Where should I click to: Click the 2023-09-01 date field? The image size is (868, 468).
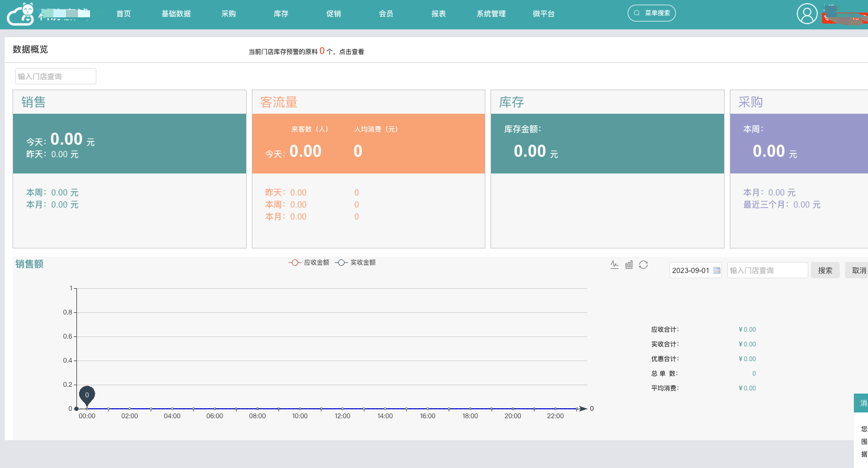click(x=696, y=270)
